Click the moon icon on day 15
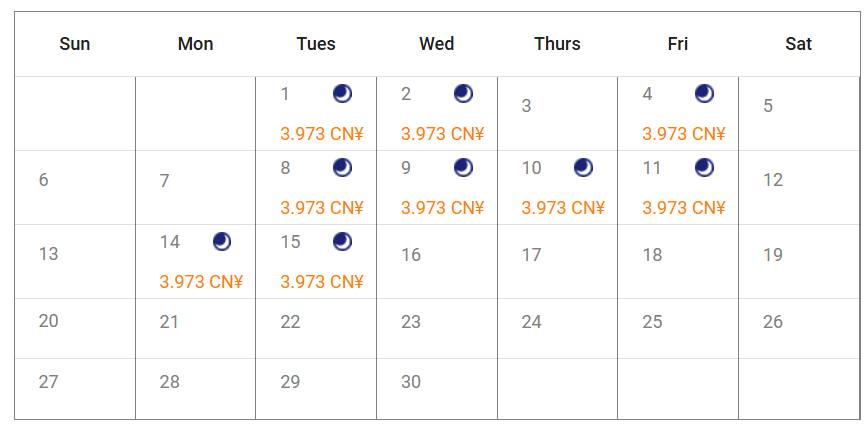Screen dimensions: 868x437 [342, 241]
